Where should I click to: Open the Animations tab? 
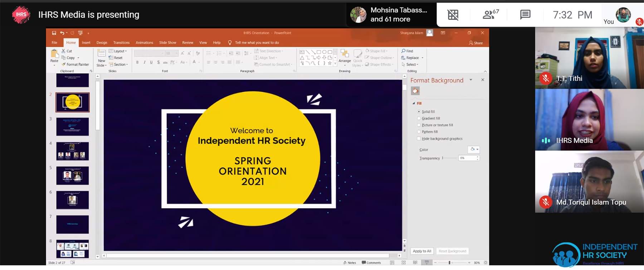point(144,42)
